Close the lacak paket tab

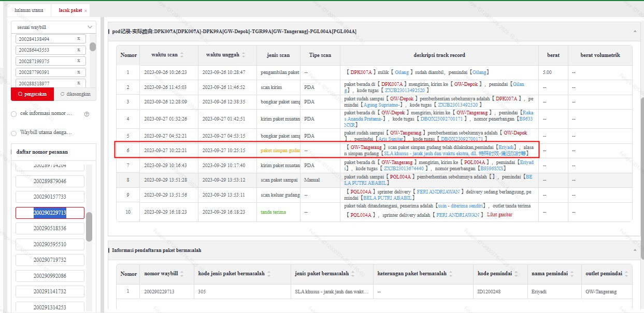click(85, 10)
